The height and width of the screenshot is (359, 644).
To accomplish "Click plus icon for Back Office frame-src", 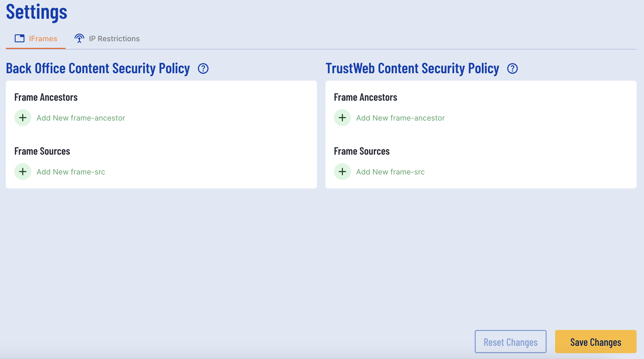I will 23,172.
